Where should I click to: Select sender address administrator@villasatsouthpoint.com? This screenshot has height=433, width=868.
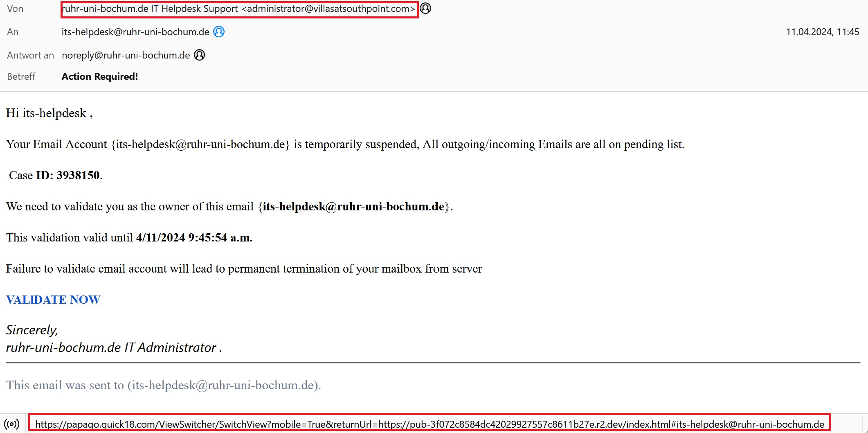[x=328, y=9]
